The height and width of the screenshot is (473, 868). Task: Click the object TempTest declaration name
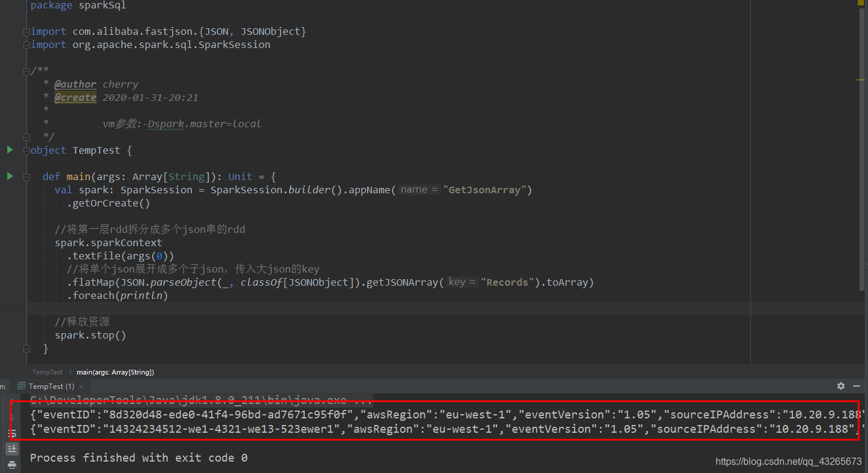(97, 150)
